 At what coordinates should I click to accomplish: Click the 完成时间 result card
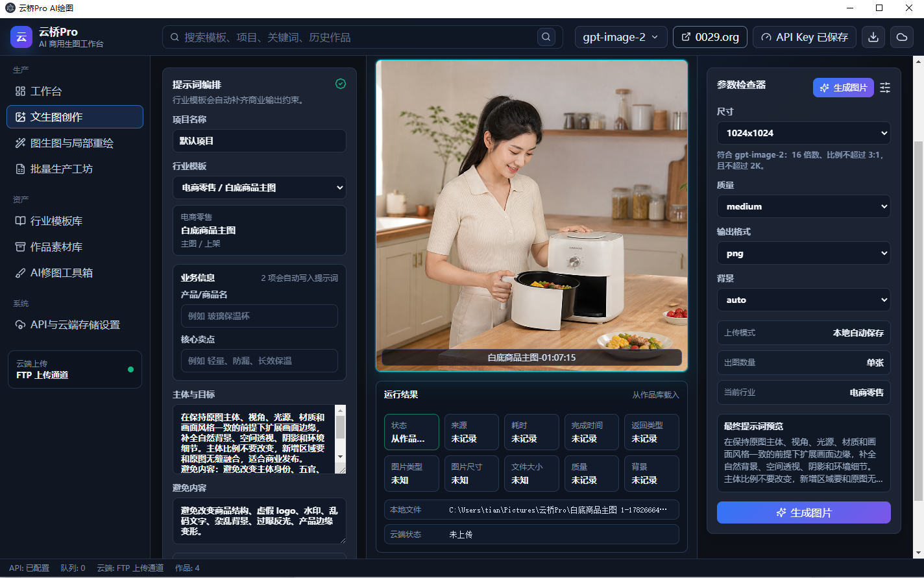click(x=592, y=432)
